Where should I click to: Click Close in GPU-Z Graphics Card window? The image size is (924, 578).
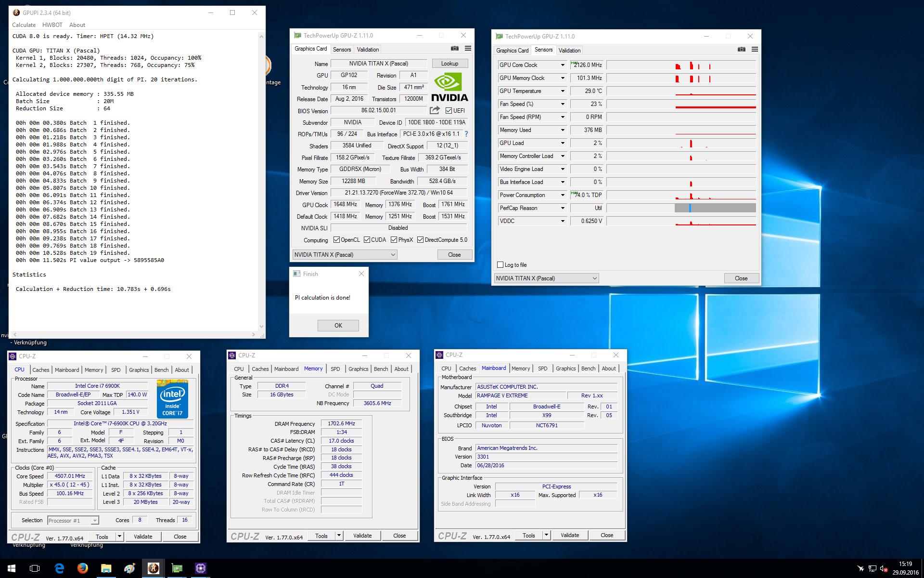[454, 254]
